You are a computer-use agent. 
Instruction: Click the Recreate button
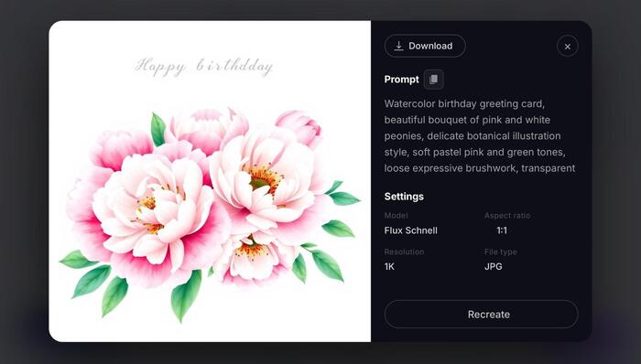[x=481, y=315]
